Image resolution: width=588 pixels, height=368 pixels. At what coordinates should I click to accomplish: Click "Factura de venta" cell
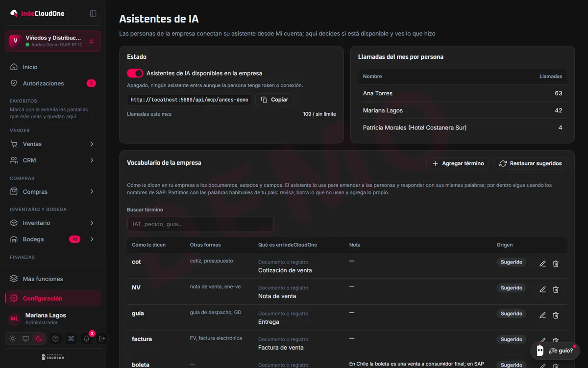(281, 347)
